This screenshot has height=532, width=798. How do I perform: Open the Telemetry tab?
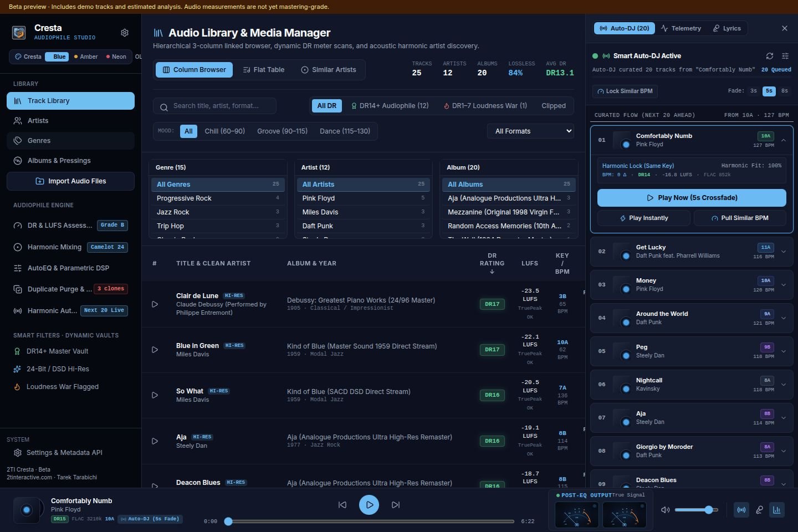click(x=681, y=28)
